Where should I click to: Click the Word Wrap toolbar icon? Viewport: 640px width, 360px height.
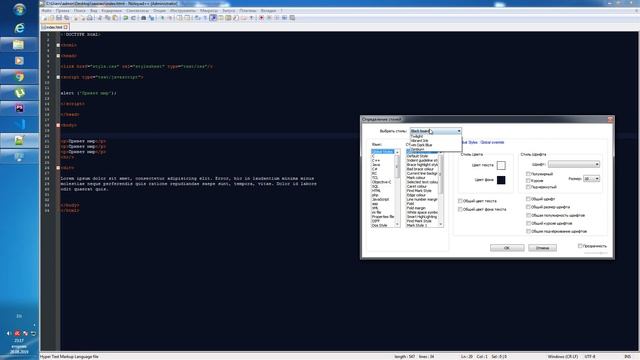(x=198, y=18)
